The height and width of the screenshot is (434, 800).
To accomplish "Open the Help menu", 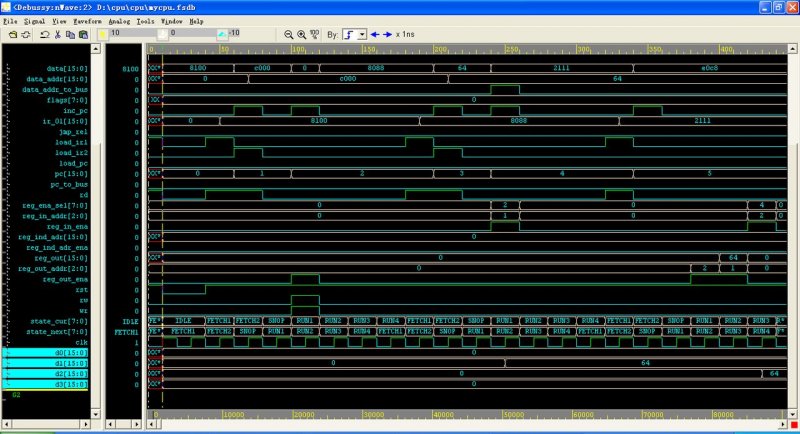I will [196, 21].
